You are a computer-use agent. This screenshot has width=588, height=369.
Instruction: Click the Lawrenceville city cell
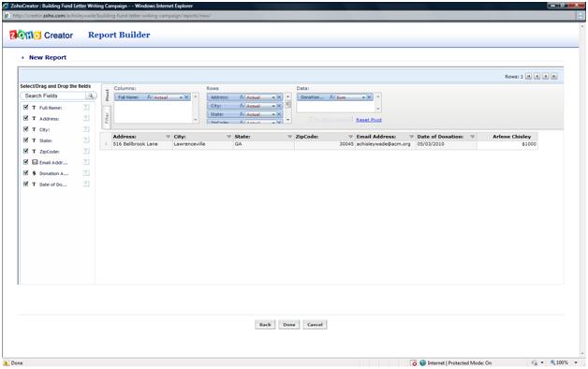pos(202,144)
